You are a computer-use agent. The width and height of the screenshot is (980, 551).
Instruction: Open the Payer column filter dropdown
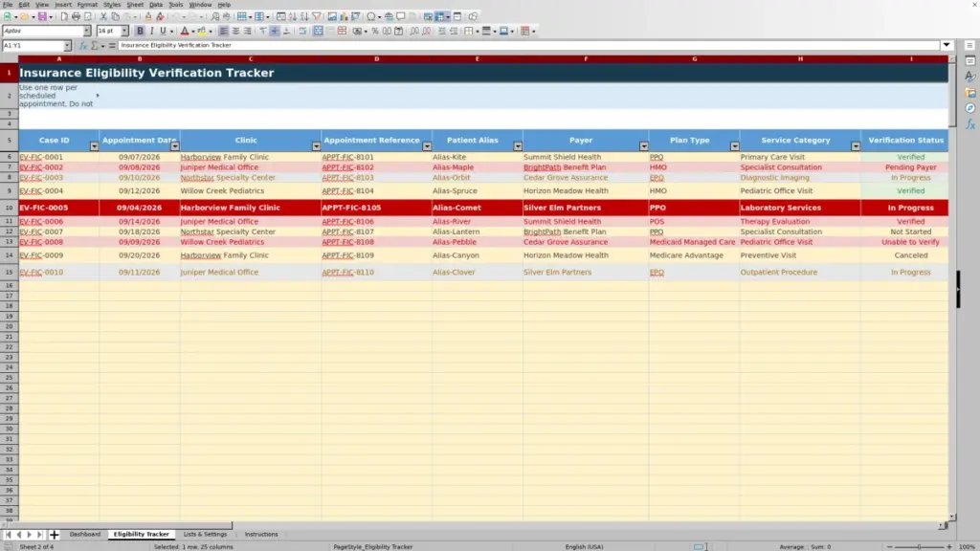[644, 146]
